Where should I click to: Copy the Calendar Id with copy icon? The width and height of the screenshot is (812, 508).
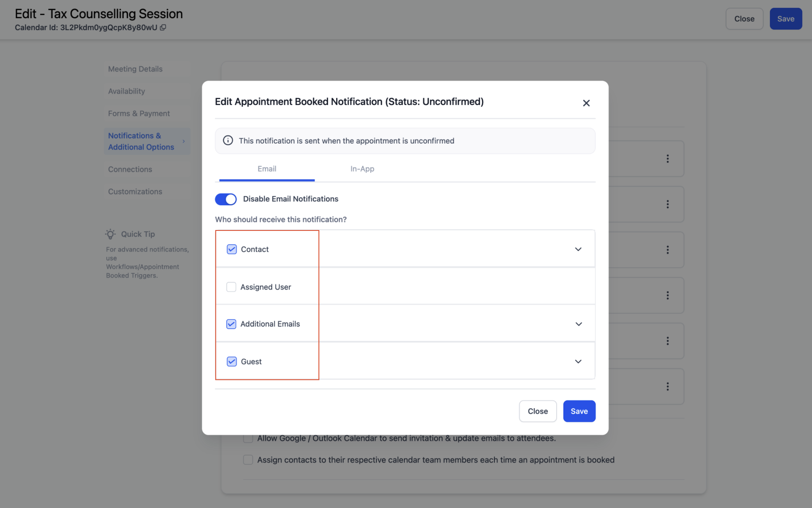pyautogui.click(x=163, y=28)
